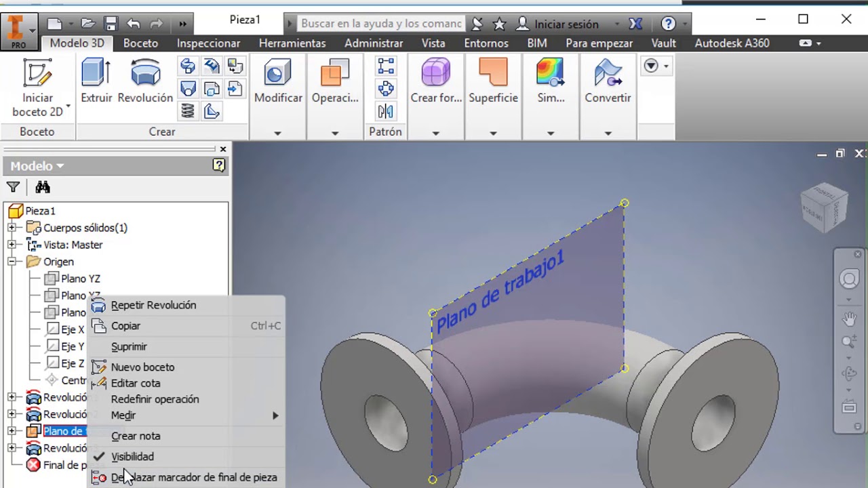This screenshot has width=868, height=488.
Task: Click the Operaciones de trabajo panel icon
Action: (x=335, y=73)
